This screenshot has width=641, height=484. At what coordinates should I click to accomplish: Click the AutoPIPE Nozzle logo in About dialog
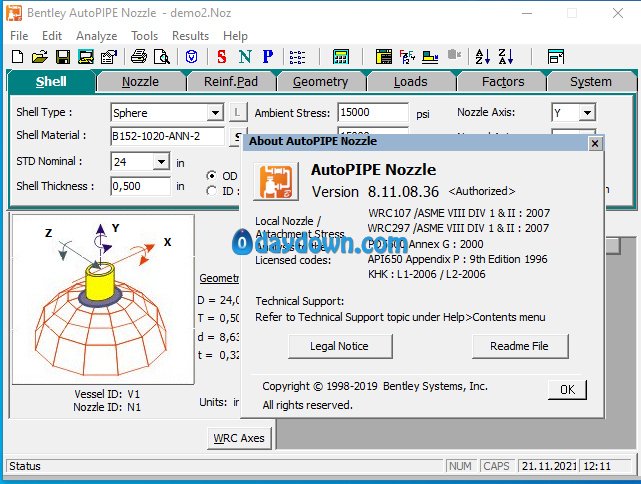pyautogui.click(x=276, y=182)
